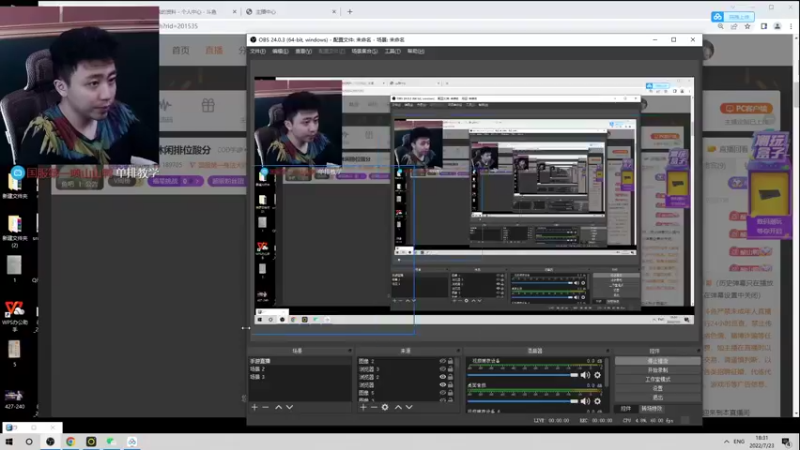Open the OBS 查看(V) menu
Viewport: 800px width, 450px height.
[x=303, y=52]
